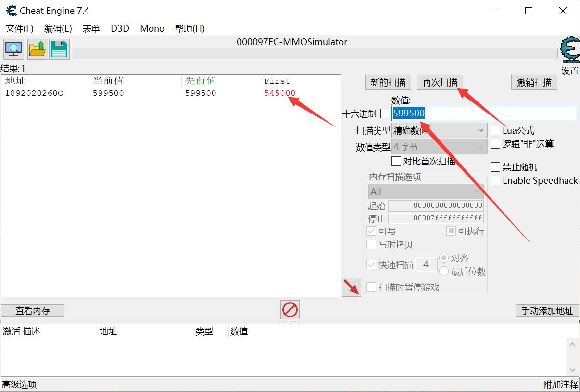
Task: Click the 停止 address field
Action: click(x=436, y=218)
